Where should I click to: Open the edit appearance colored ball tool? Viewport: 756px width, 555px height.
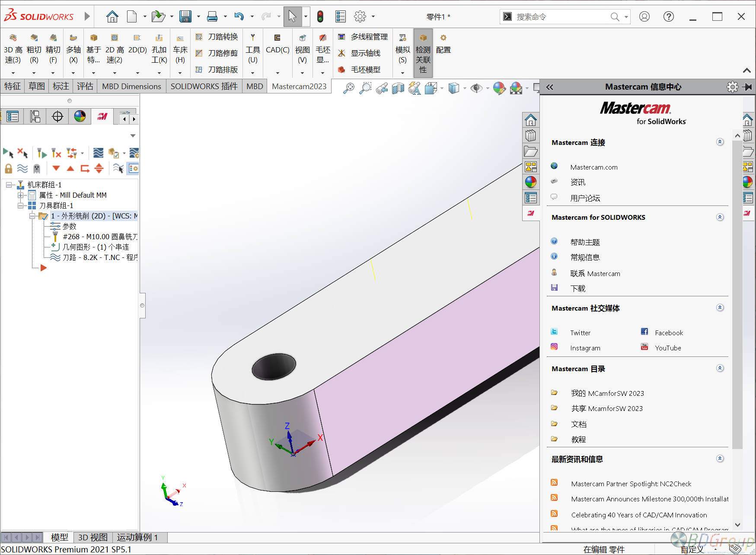pos(500,88)
